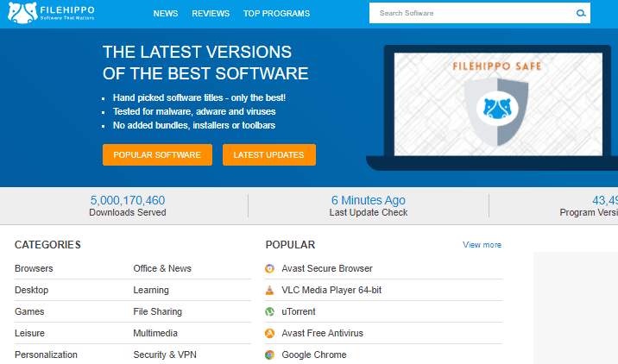Viewport: 618px width, 364px height.
Task: Open the Learning category
Action: pyautogui.click(x=151, y=290)
